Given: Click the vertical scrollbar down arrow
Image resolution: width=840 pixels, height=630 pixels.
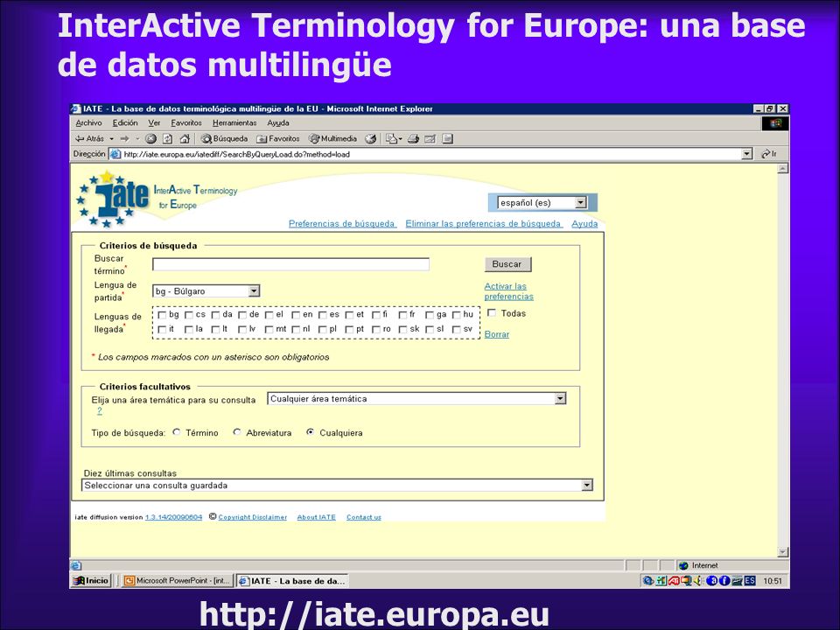Looking at the screenshot, I should 783,552.
